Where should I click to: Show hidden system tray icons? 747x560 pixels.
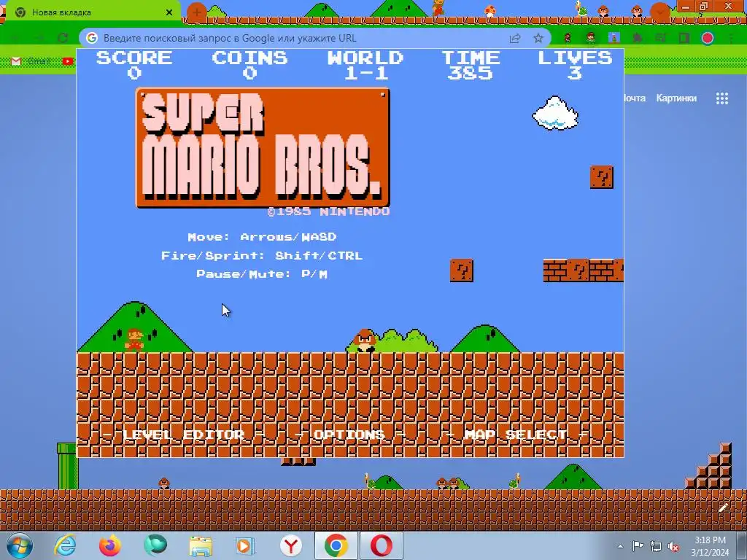tap(620, 546)
